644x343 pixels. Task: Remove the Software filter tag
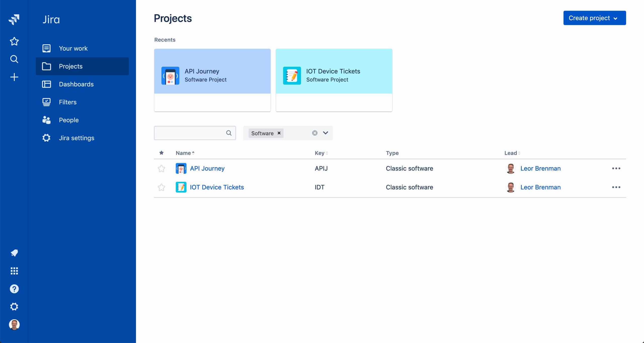(x=279, y=133)
